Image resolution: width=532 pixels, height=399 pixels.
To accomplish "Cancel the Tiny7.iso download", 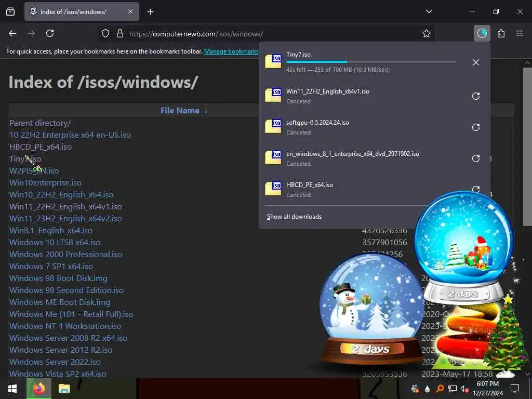I will [x=476, y=62].
